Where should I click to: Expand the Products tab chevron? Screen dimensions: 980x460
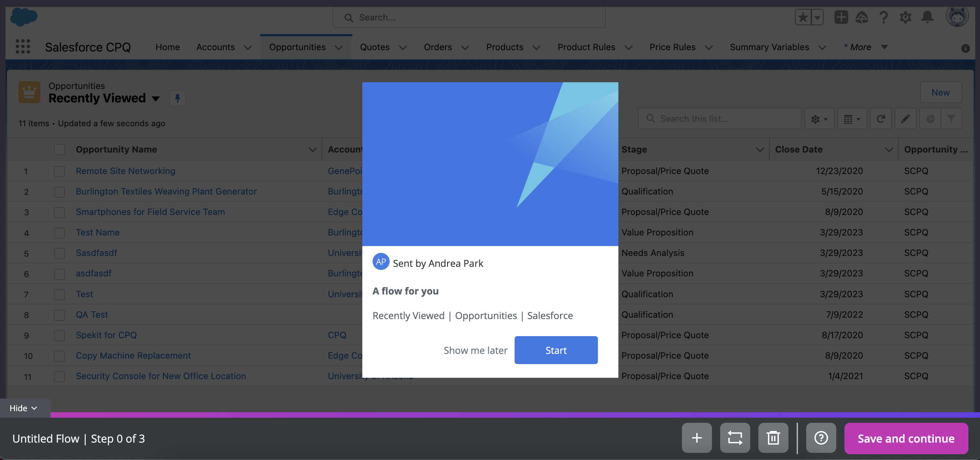[x=536, y=47]
